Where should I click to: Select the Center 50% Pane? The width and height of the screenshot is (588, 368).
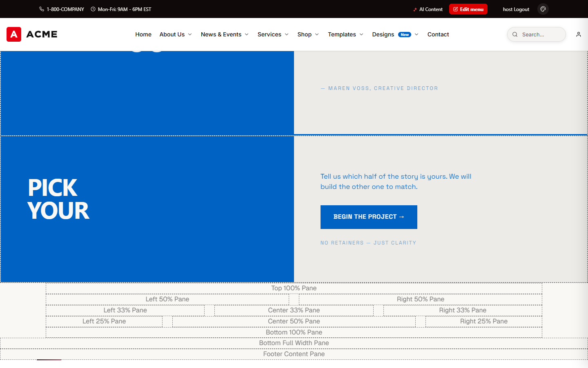[294, 321]
